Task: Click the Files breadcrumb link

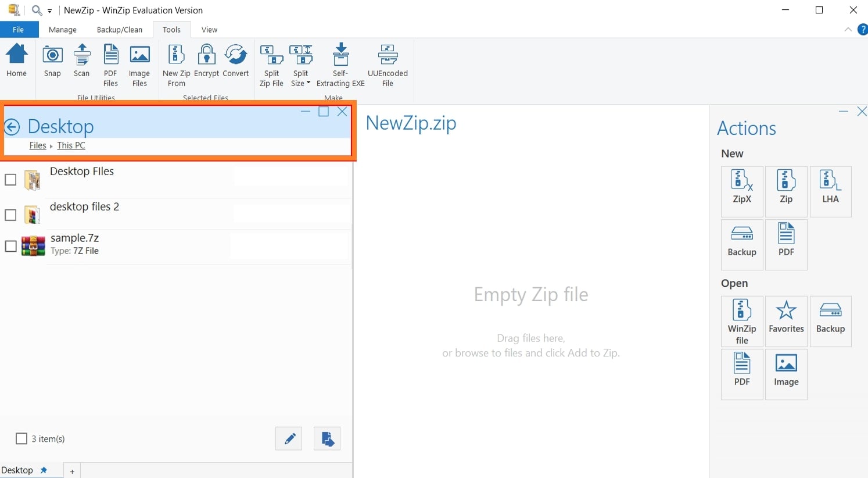Action: 38,145
